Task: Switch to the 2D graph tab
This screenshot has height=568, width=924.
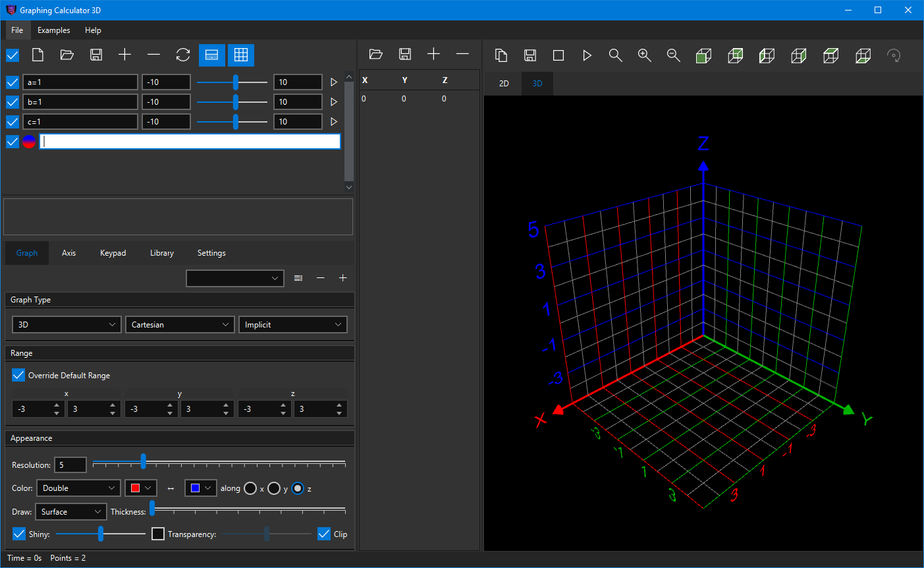Action: (504, 84)
